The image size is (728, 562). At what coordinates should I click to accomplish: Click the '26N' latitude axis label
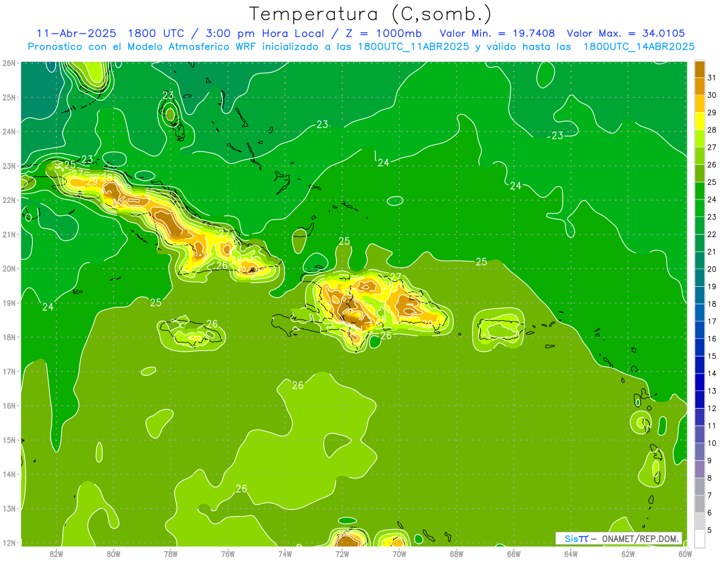tap(8, 63)
